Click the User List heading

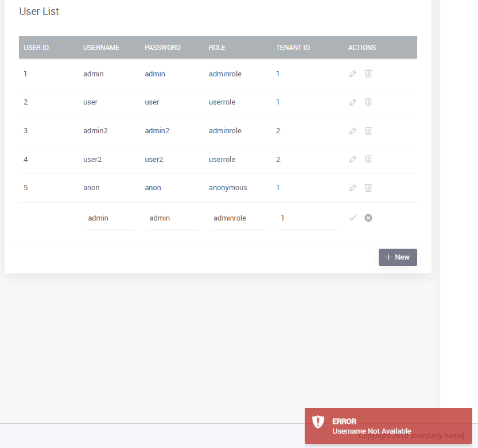click(38, 11)
